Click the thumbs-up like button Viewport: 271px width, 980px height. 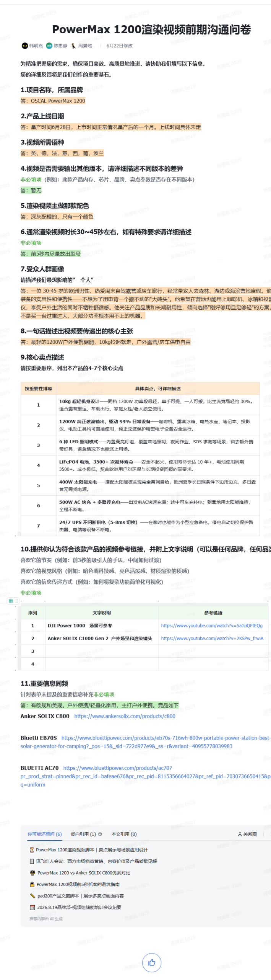pos(152,962)
